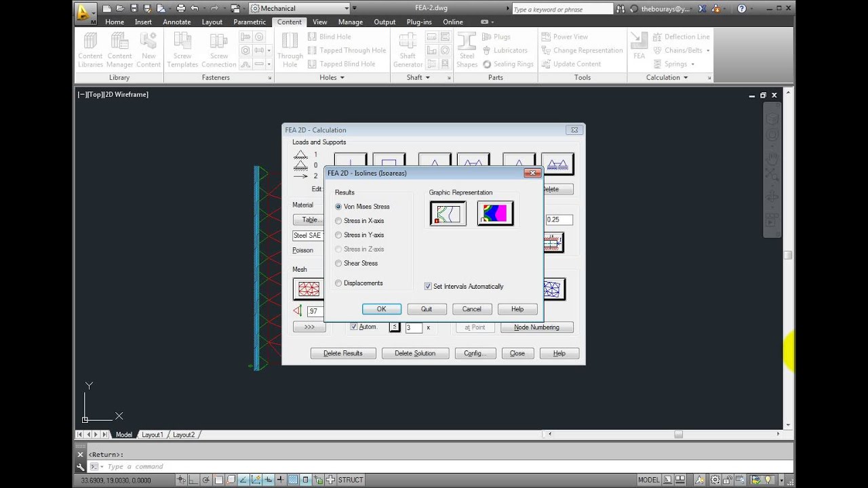Click the Lubricators tool
Image resolution: width=868 pixels, height=488 pixels.
pos(505,50)
